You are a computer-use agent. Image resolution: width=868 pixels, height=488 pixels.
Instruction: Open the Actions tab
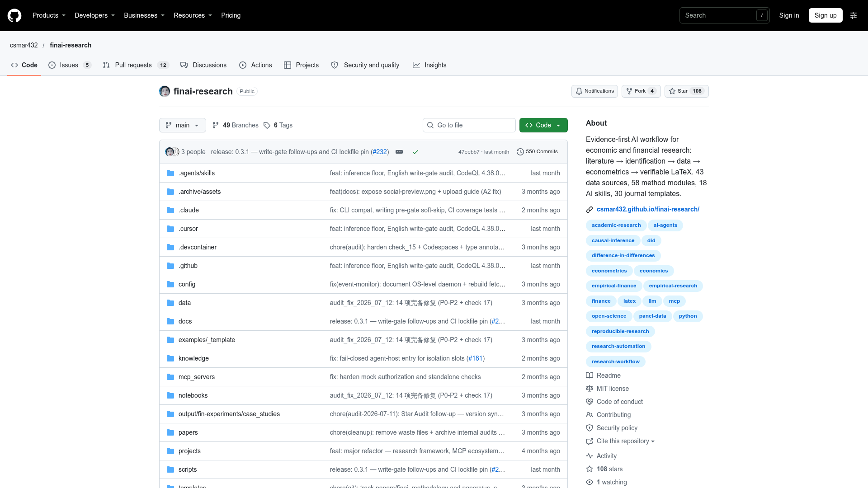(256, 65)
